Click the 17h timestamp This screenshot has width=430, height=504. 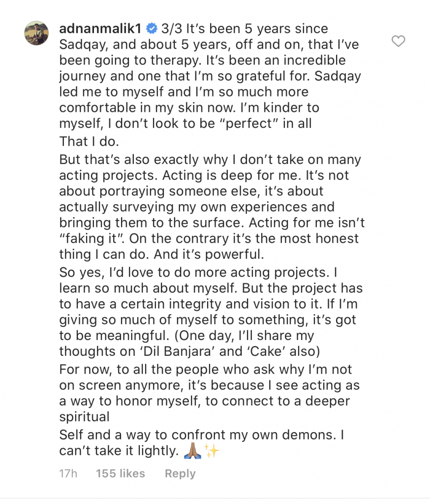pos(68,473)
